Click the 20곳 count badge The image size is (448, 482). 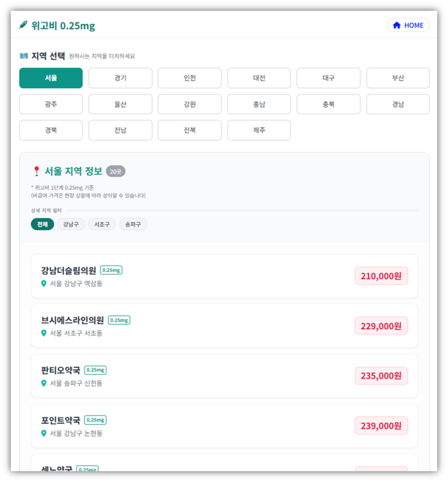(x=116, y=171)
